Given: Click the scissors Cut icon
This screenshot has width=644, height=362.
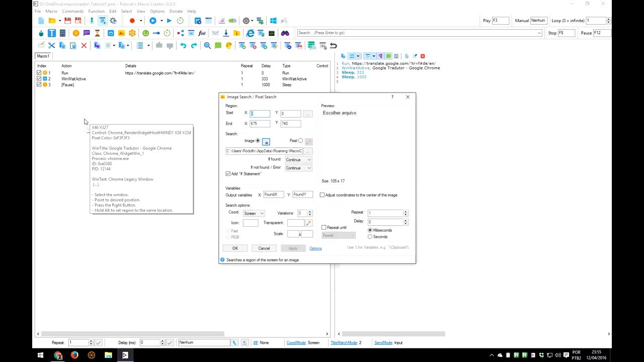Looking at the screenshot, I should pyautogui.click(x=52, y=46).
